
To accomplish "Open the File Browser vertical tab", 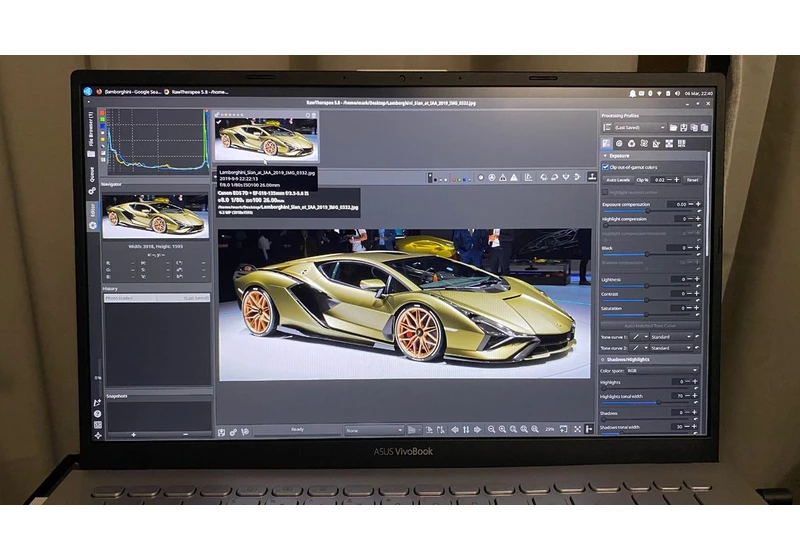I will pyautogui.click(x=92, y=134).
